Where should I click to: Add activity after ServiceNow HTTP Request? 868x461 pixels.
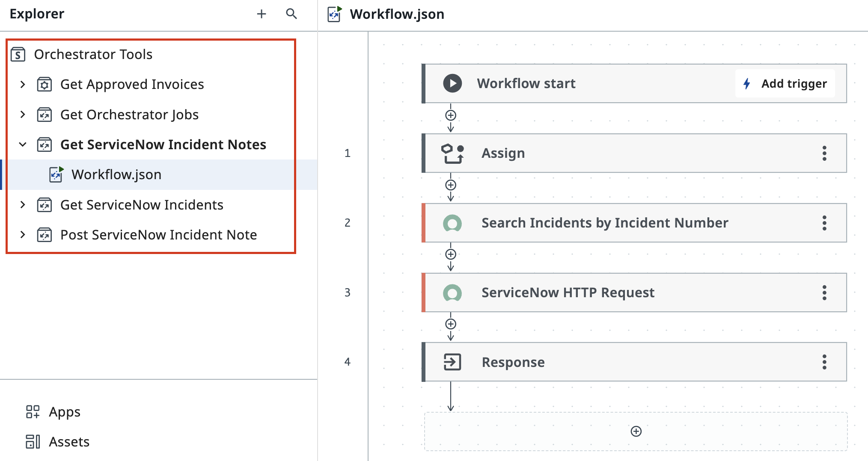451,324
